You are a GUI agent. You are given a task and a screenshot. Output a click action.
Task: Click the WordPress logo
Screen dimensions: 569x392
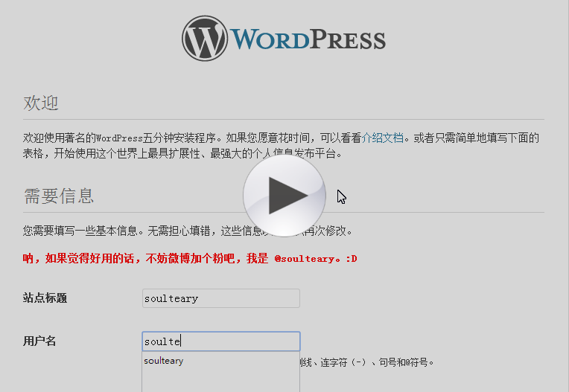(x=284, y=39)
